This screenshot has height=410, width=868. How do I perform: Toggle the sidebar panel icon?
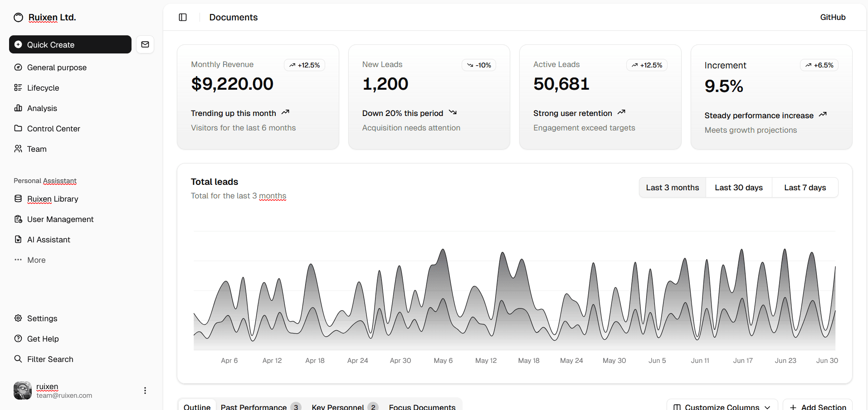(x=183, y=17)
